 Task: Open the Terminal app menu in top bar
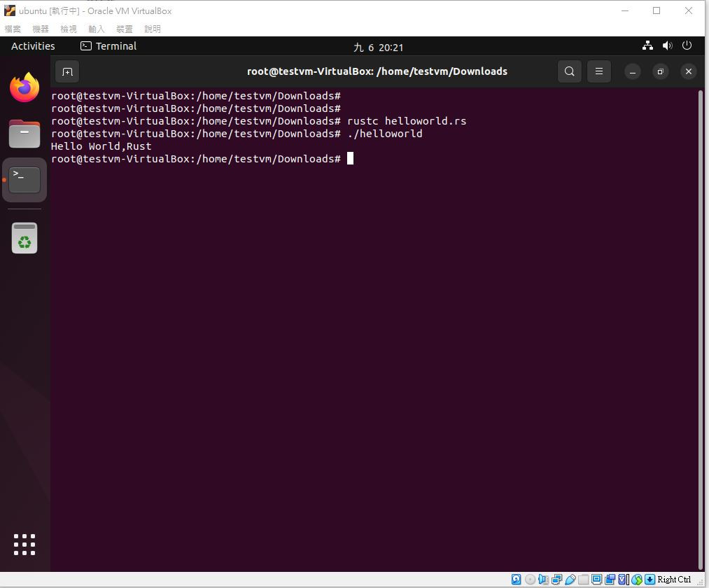[x=108, y=46]
